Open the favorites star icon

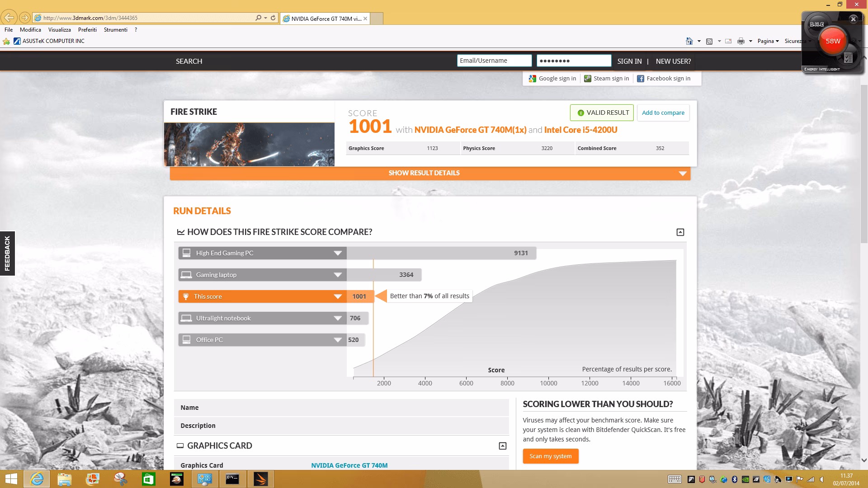(6, 41)
